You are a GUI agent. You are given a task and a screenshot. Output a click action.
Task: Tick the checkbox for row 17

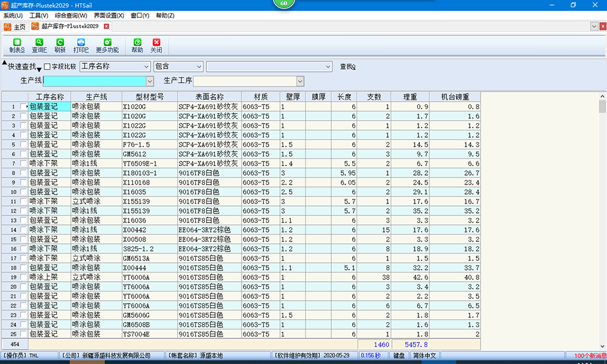23,258
